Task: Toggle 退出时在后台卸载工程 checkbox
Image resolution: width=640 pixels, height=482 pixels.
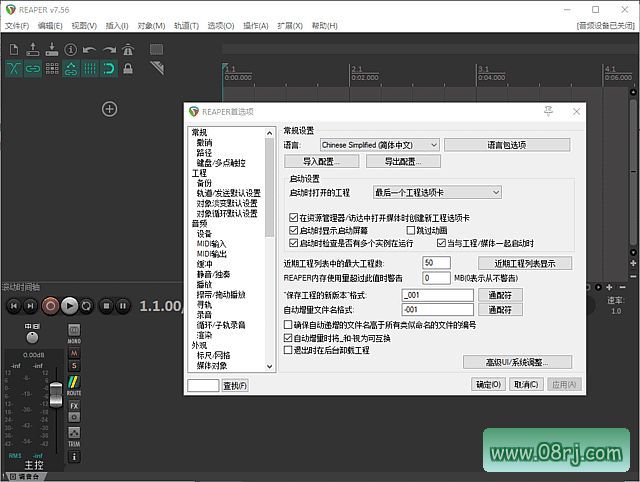Action: pos(288,350)
